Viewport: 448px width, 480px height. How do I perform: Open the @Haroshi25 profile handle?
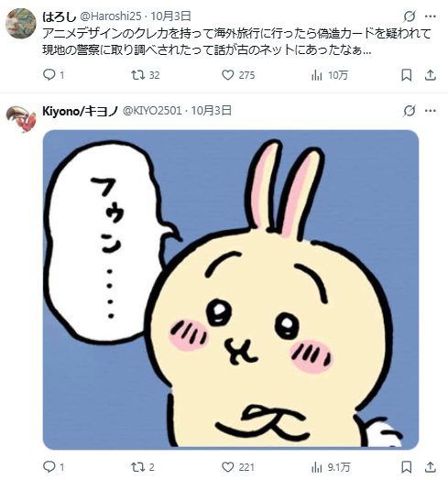111,16
